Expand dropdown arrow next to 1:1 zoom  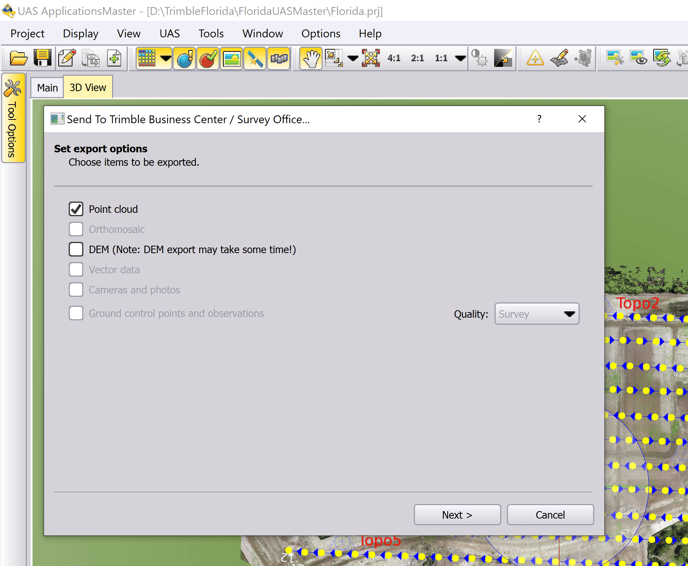460,59
